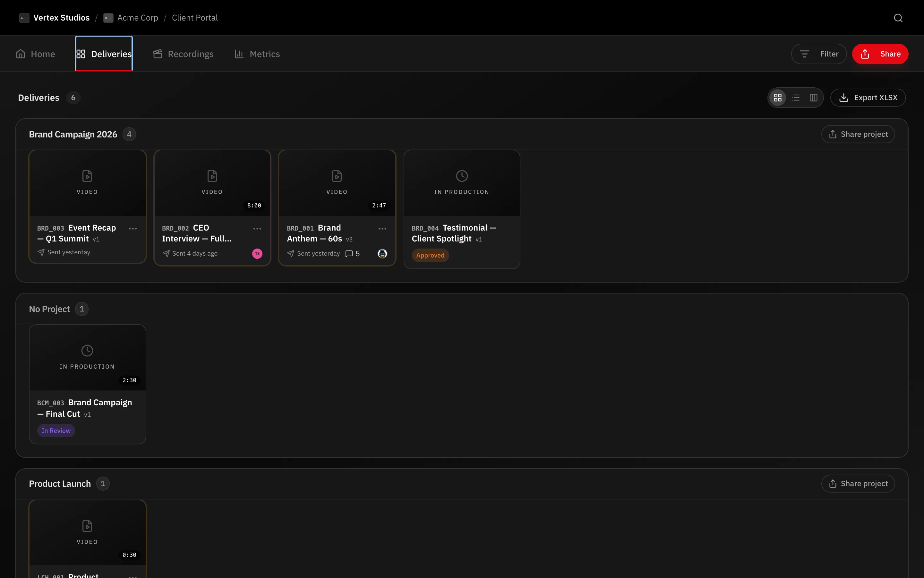The height and width of the screenshot is (578, 924).
Task: Click the BRD_004 Testimonial — Client Spotlight title
Action: point(454,233)
